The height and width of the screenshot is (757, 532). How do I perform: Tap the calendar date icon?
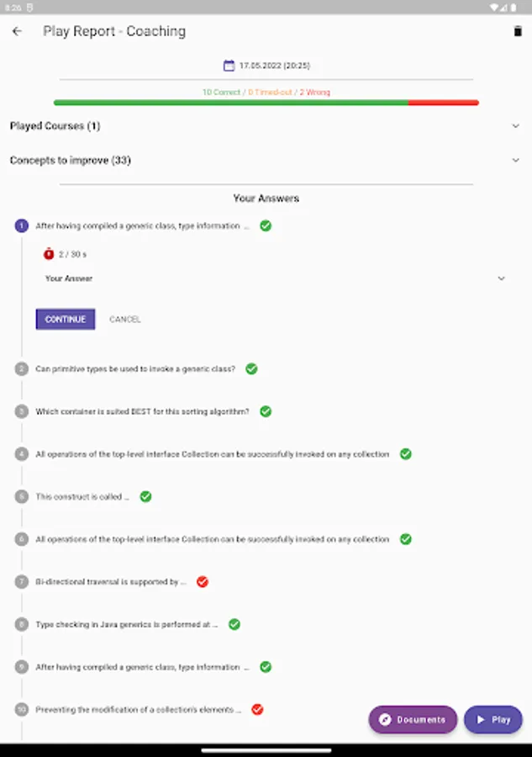click(x=229, y=66)
